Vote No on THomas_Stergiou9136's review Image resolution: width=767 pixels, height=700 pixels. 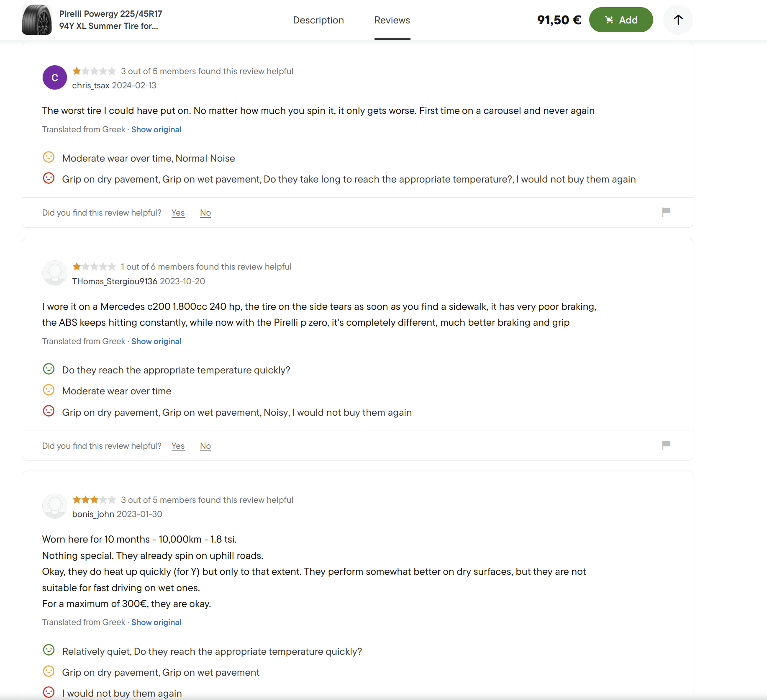tap(205, 446)
